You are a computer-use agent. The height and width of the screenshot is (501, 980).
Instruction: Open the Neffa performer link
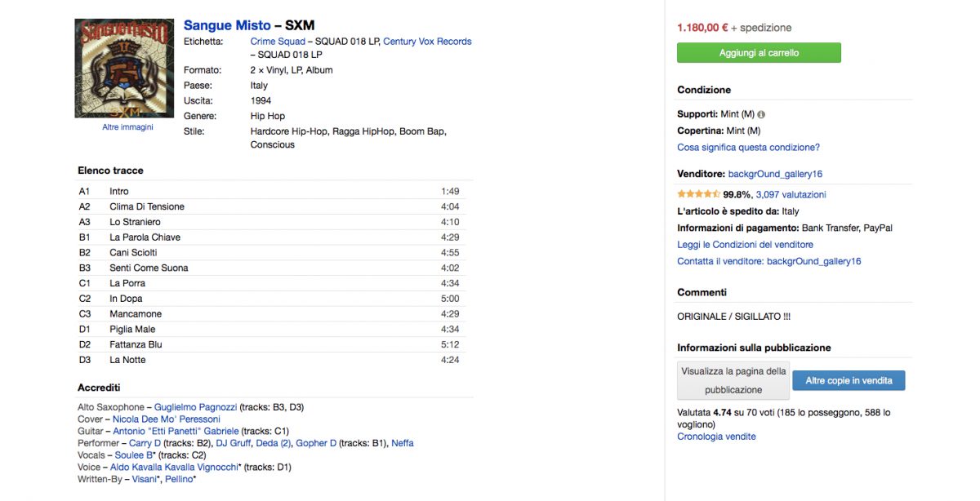click(403, 443)
